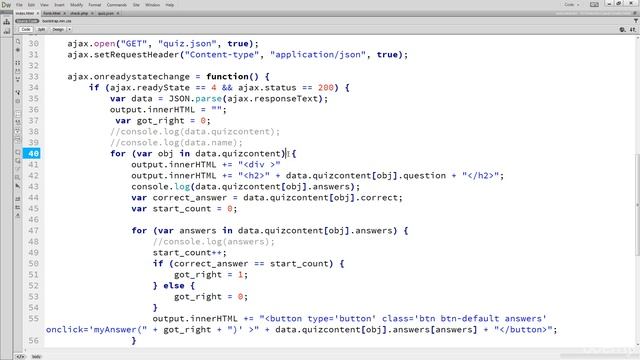
Task: Click the Collapse Full Tag icon
Action: pos(18,63)
